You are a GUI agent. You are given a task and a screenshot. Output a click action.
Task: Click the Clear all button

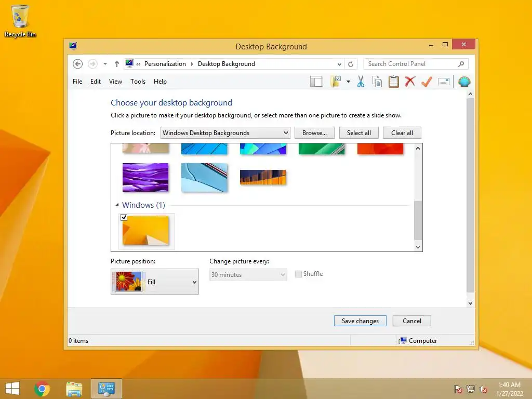[x=402, y=132]
